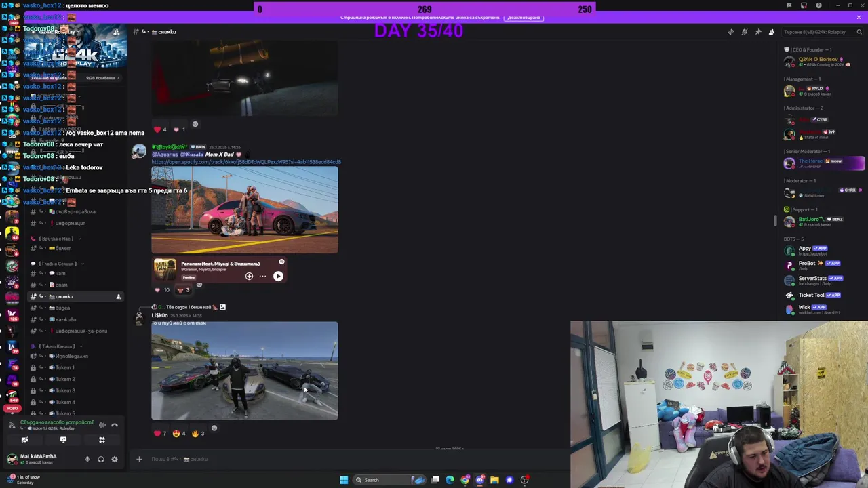This screenshot has width=868, height=488.
Task: Open Windows Start menu
Action: click(x=344, y=480)
